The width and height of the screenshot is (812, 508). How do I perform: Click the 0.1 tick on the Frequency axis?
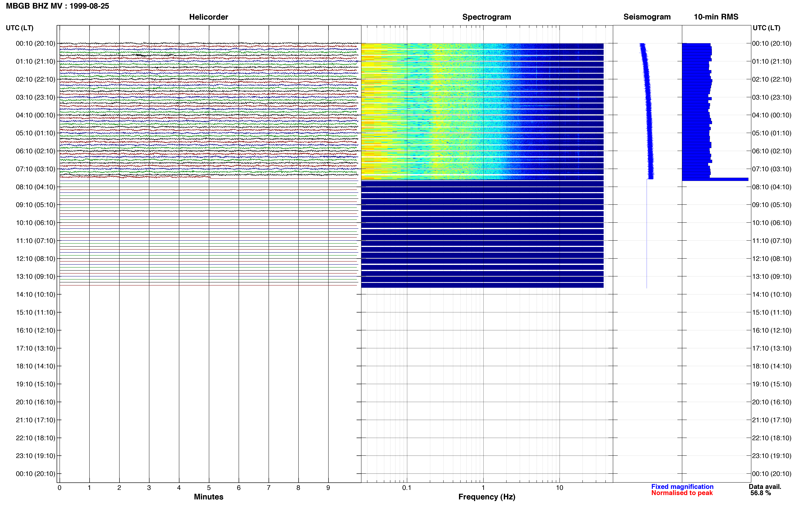407,488
